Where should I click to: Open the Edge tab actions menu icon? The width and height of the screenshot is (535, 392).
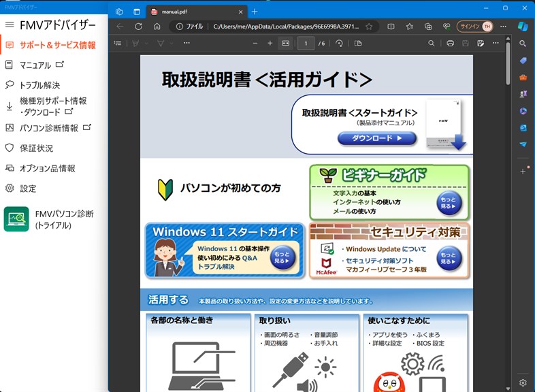tap(137, 12)
